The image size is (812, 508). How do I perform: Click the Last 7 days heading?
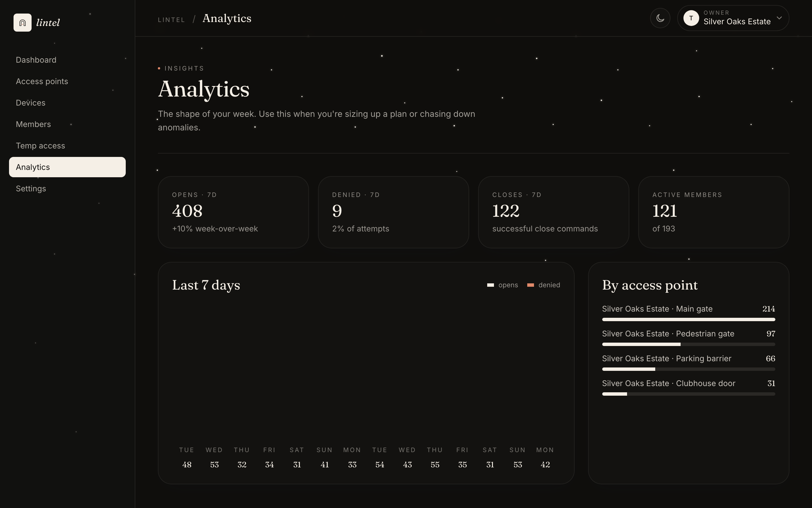click(206, 285)
